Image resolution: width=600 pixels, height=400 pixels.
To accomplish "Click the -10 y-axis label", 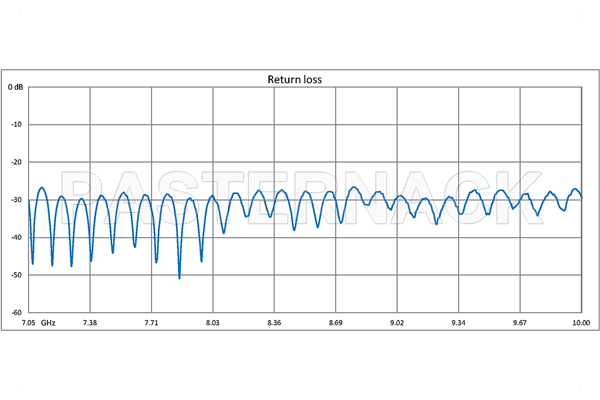I will (17, 125).
